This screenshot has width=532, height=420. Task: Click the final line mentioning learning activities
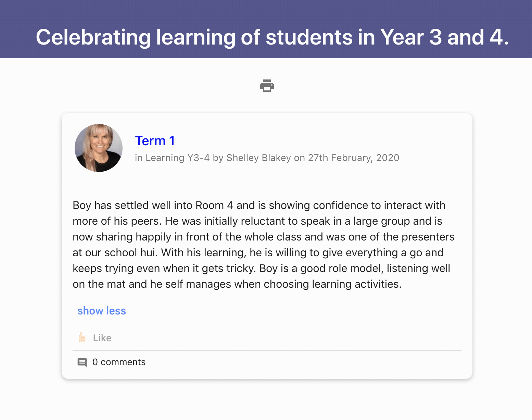coord(237,284)
